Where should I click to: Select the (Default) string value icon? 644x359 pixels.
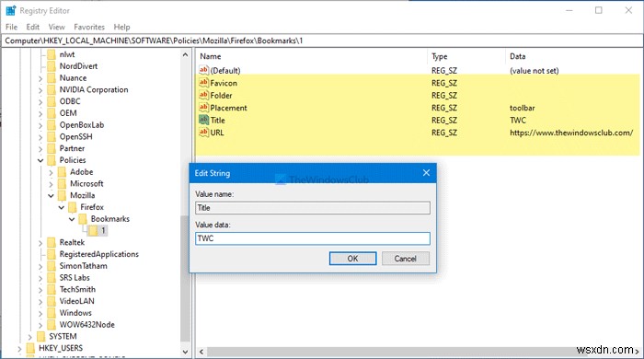203,70
